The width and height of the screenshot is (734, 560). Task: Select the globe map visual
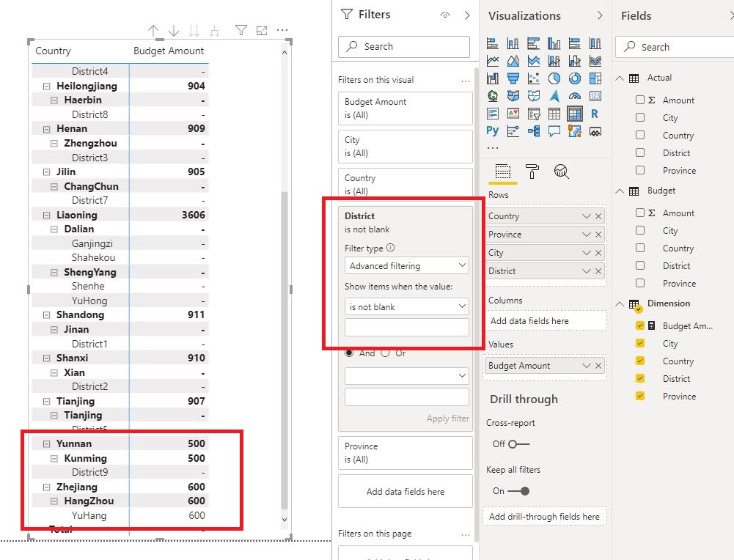493,96
